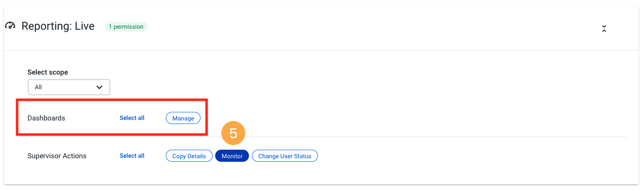The image size is (644, 191).
Task: Click the green '1 permission' badge
Action: [126, 26]
